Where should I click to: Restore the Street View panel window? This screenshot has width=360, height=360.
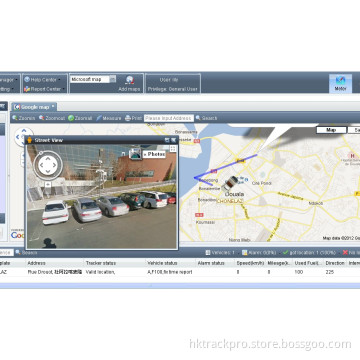pyautogui.click(x=167, y=140)
